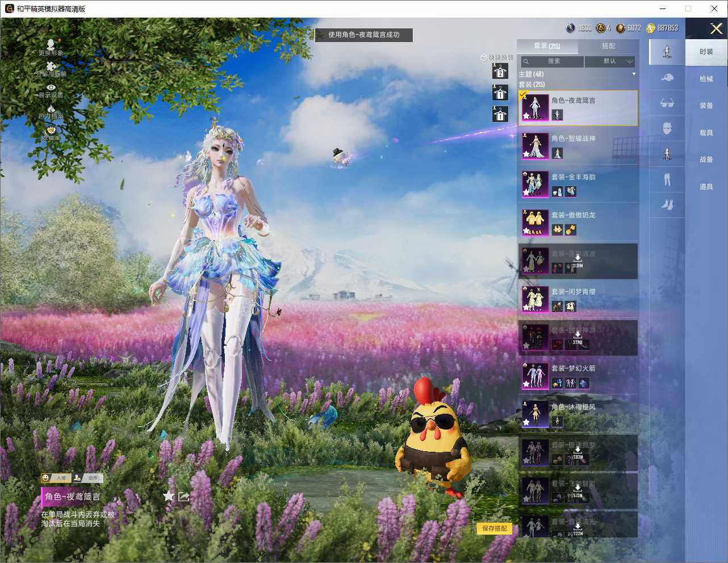Favorite current outfit star near 角色-夜鸢箴言 title
Image resolution: width=728 pixels, height=563 pixels.
tap(169, 496)
